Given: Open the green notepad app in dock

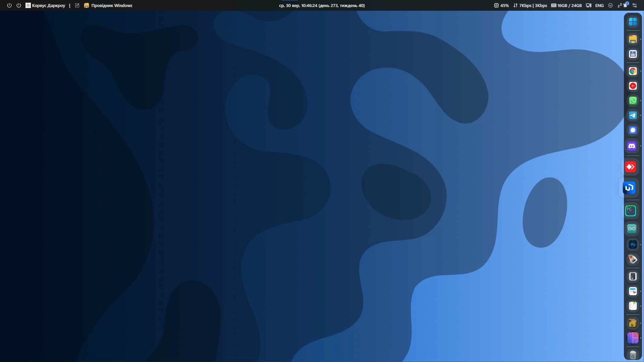Looking at the screenshot, I should (633, 306).
